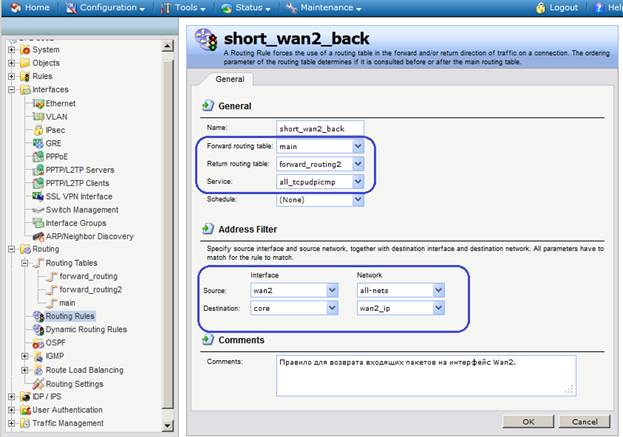Click the Logout padlock icon

540,8
